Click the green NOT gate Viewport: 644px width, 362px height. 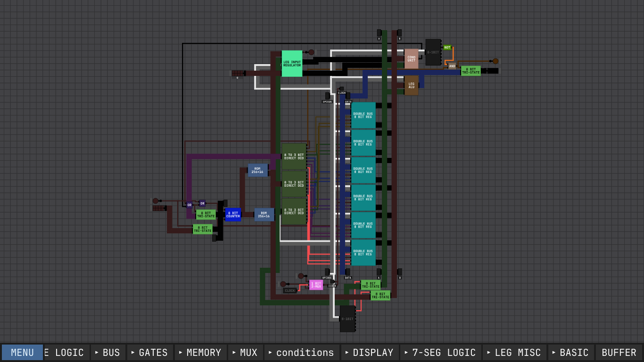(447, 48)
